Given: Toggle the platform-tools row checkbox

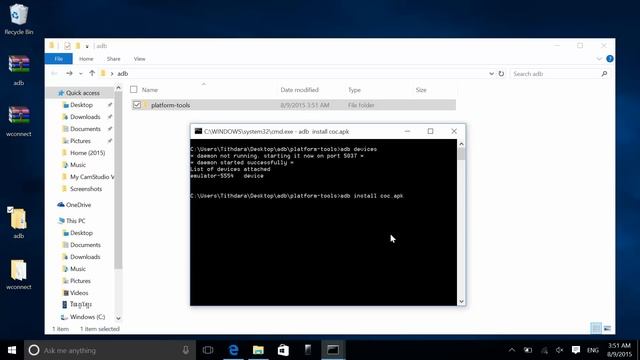Looking at the screenshot, I should click(x=137, y=105).
